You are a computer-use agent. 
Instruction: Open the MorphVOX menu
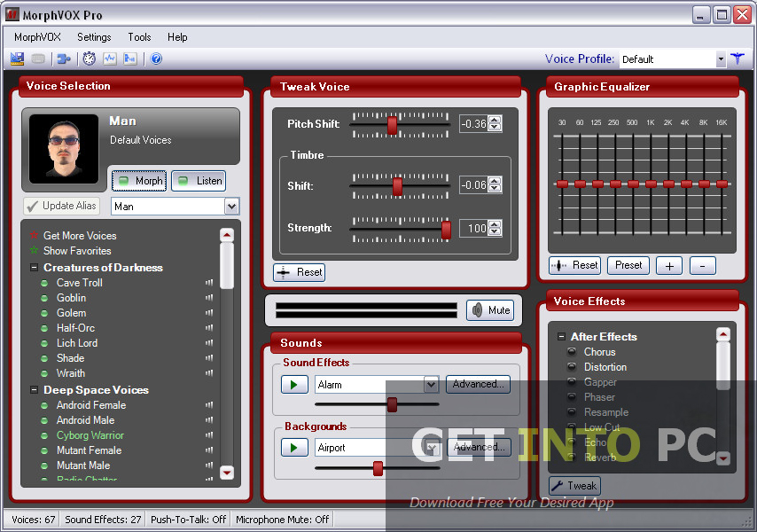(x=37, y=37)
